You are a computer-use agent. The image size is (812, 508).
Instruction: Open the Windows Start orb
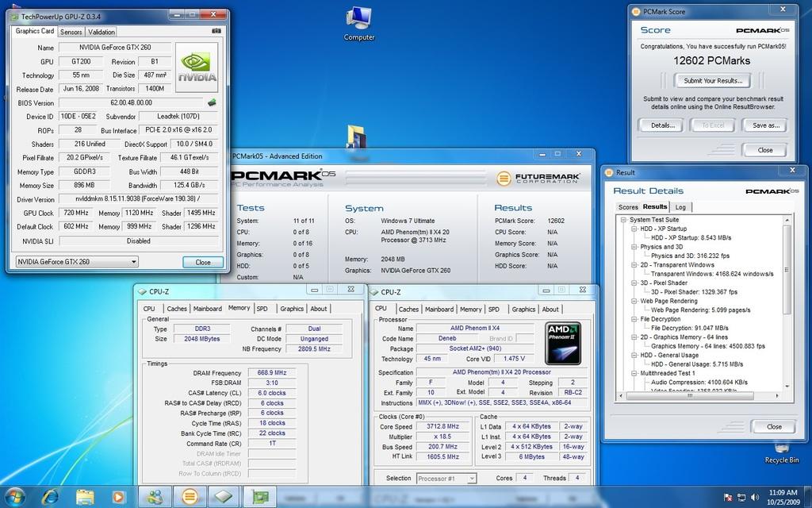point(14,497)
